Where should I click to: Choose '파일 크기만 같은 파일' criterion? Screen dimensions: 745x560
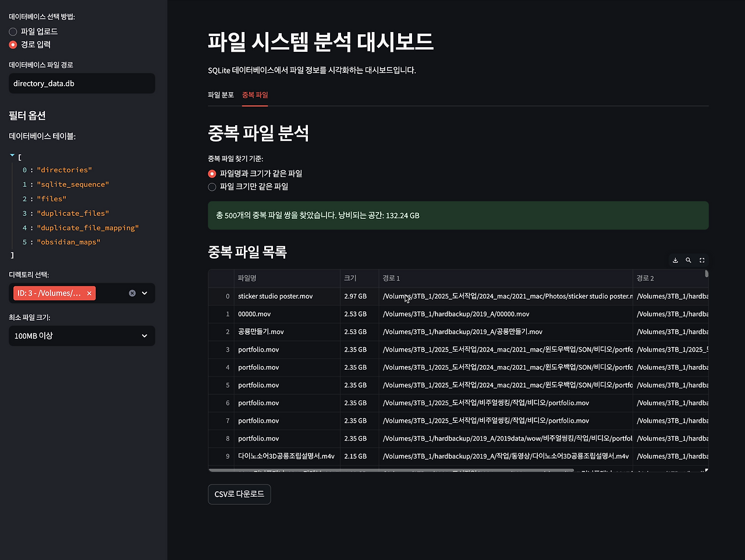pyautogui.click(x=212, y=187)
